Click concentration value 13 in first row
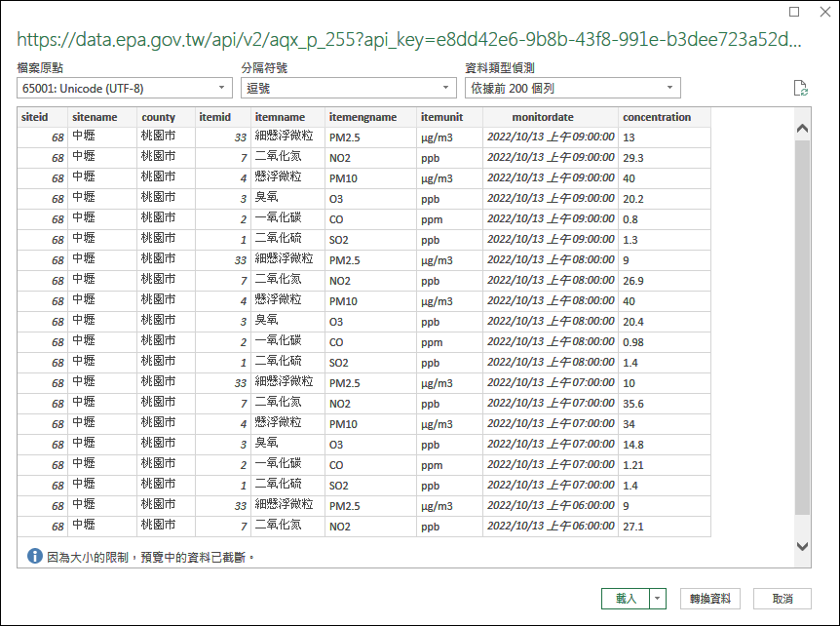 coord(629,137)
